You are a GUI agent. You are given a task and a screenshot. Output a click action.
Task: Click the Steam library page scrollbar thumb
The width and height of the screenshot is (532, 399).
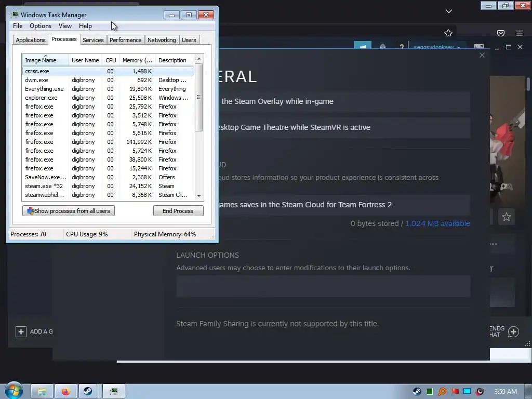pyautogui.click(x=528, y=84)
